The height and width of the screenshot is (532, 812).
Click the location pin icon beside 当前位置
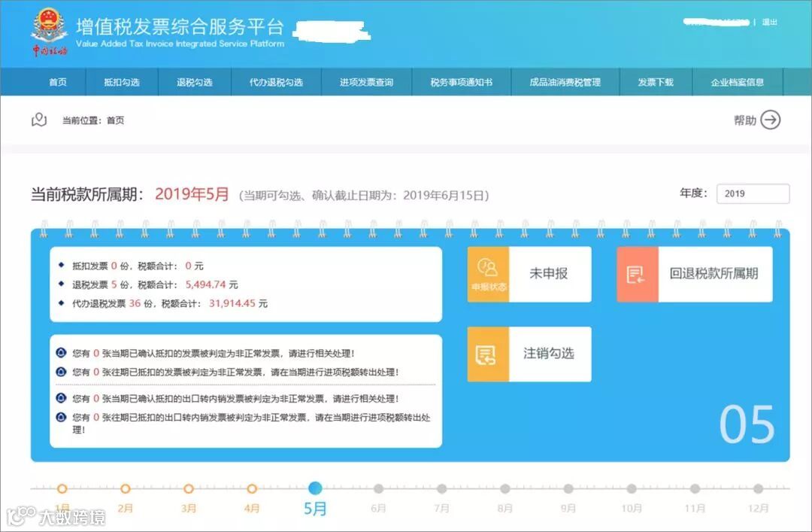tap(39, 120)
